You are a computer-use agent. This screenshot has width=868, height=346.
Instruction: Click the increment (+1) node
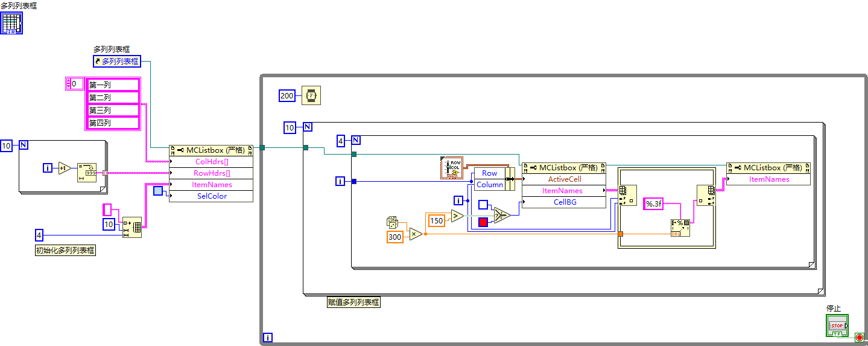click(x=65, y=168)
